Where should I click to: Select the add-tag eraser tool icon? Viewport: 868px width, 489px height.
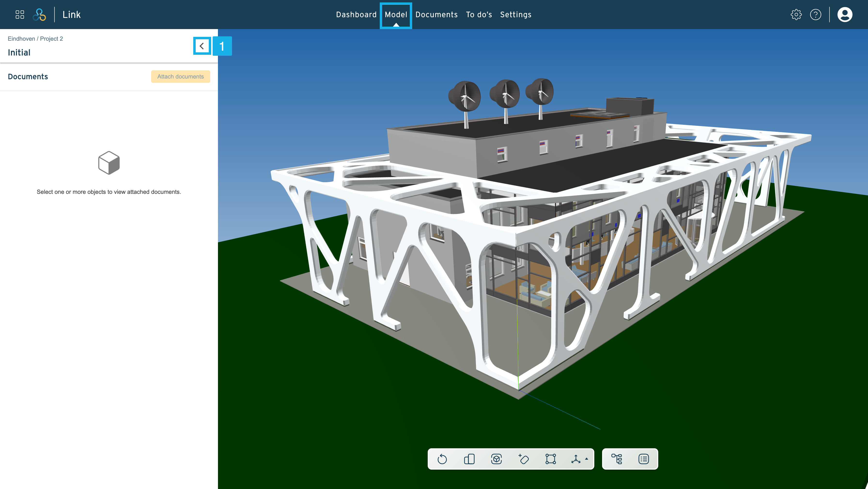(523, 459)
